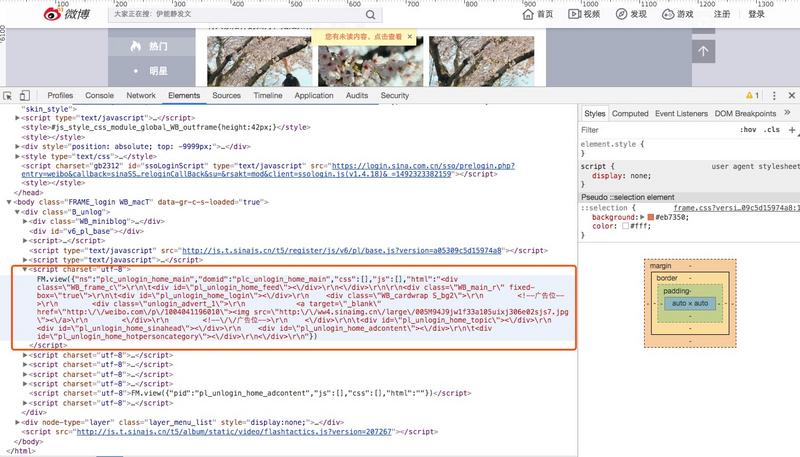800x457 pixels.
Task: Add a new style rule plus icon
Action: coord(792,130)
